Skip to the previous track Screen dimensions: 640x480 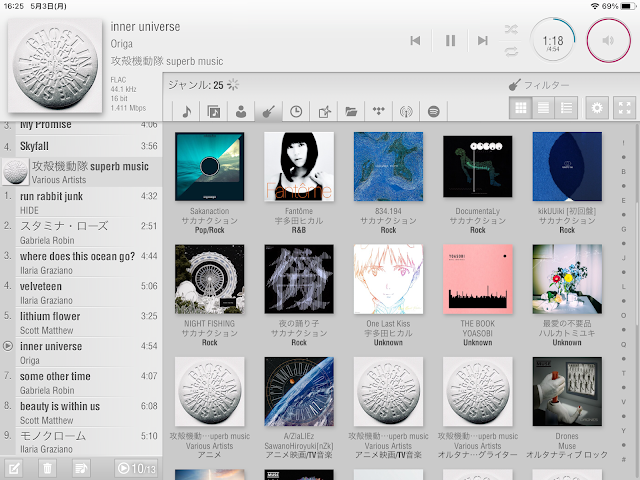tap(415, 40)
